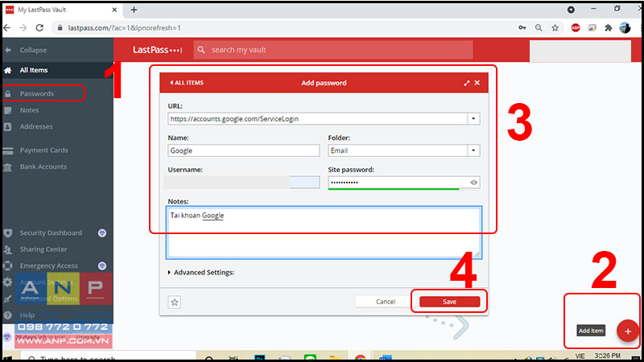Open saved password key icon in address bar
This screenshot has height=362, width=644.
pos(522,28)
